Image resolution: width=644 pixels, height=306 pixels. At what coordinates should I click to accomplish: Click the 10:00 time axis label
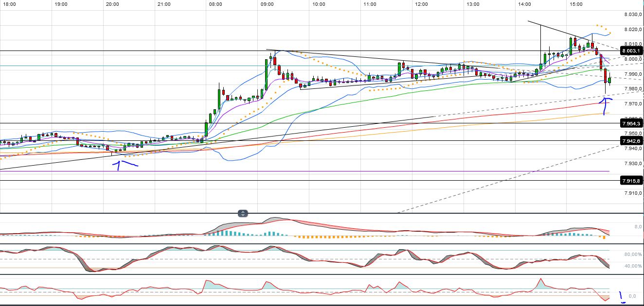[319, 4]
